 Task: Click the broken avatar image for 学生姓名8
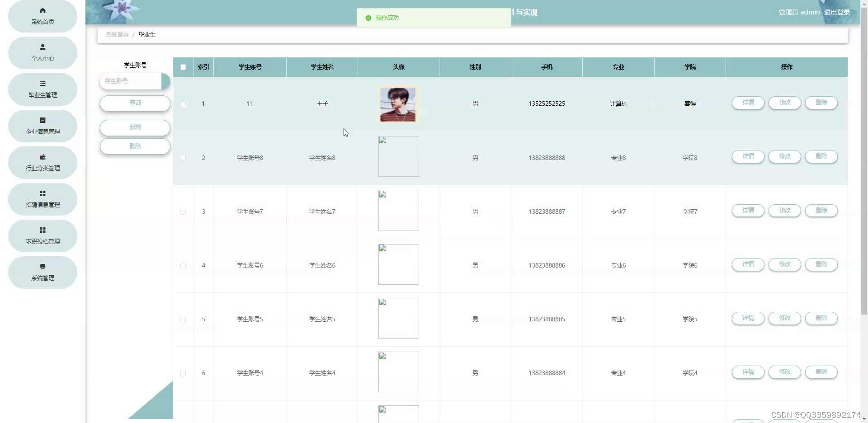(x=398, y=156)
